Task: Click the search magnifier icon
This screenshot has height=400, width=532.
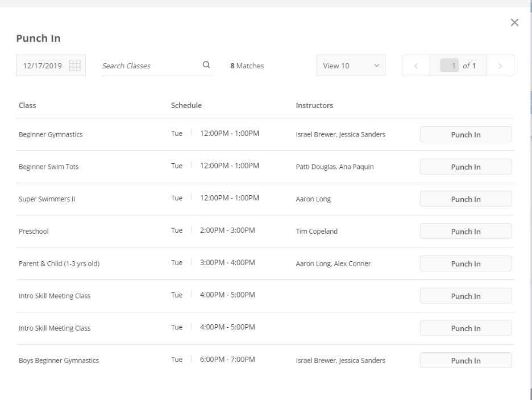Action: point(206,65)
